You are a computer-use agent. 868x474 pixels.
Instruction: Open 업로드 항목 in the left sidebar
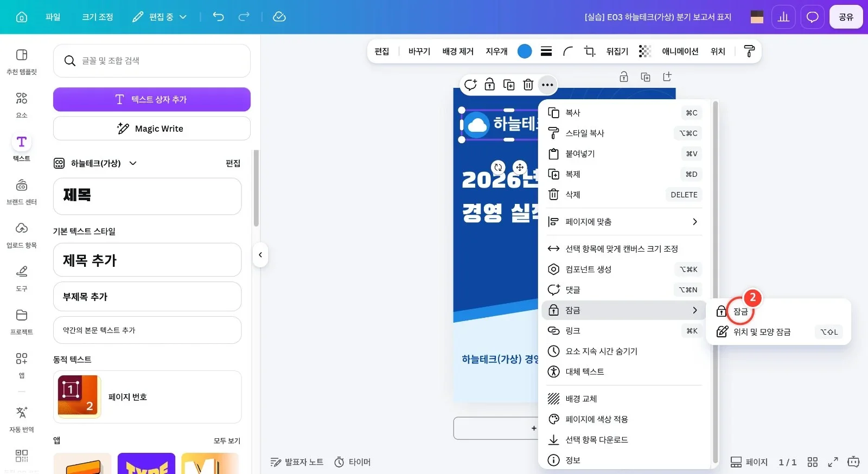pyautogui.click(x=22, y=234)
